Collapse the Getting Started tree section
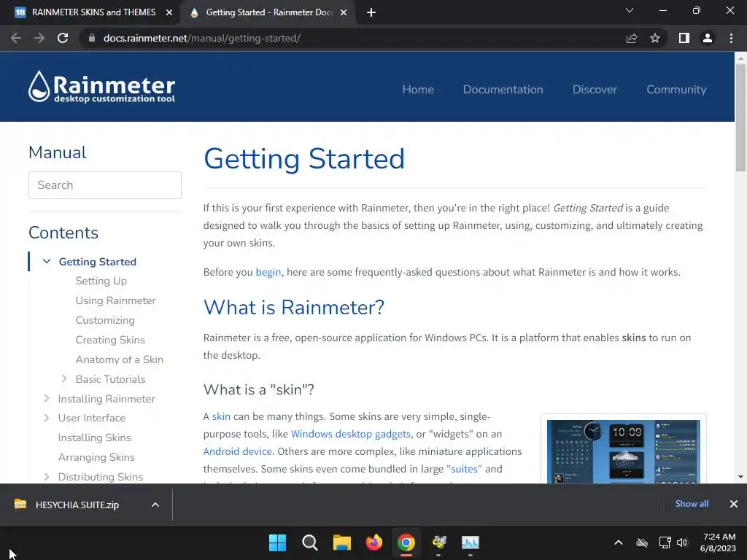This screenshot has width=747, height=560. coord(47,262)
